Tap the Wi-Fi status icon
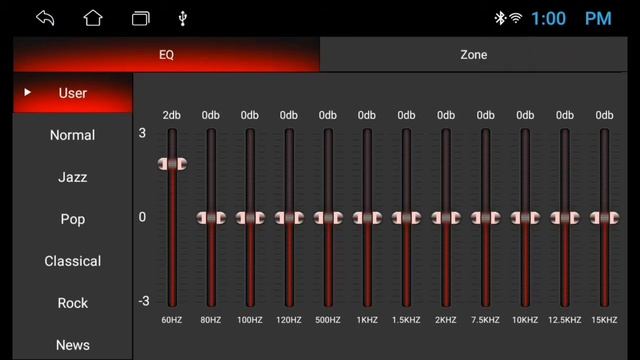Viewport: 640px width, 360px height. coord(516,18)
